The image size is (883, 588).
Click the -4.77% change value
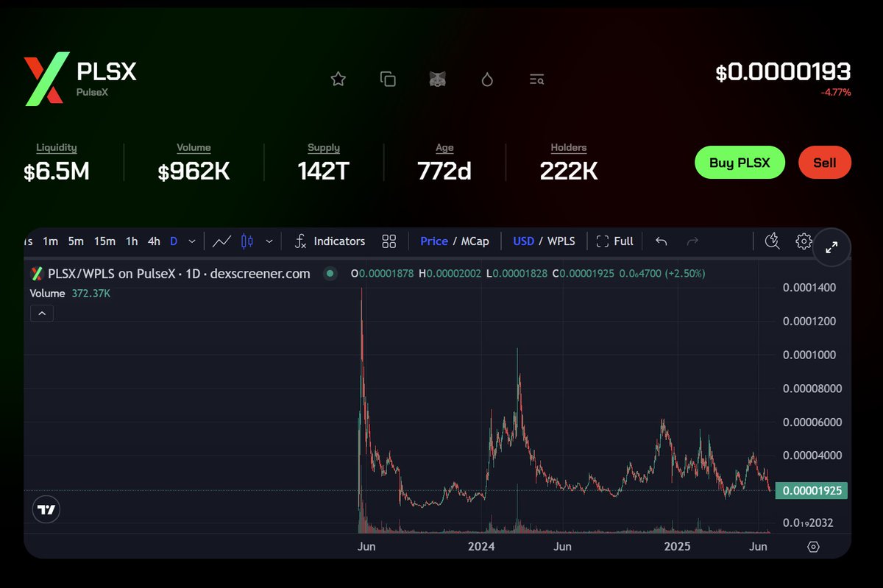(836, 93)
